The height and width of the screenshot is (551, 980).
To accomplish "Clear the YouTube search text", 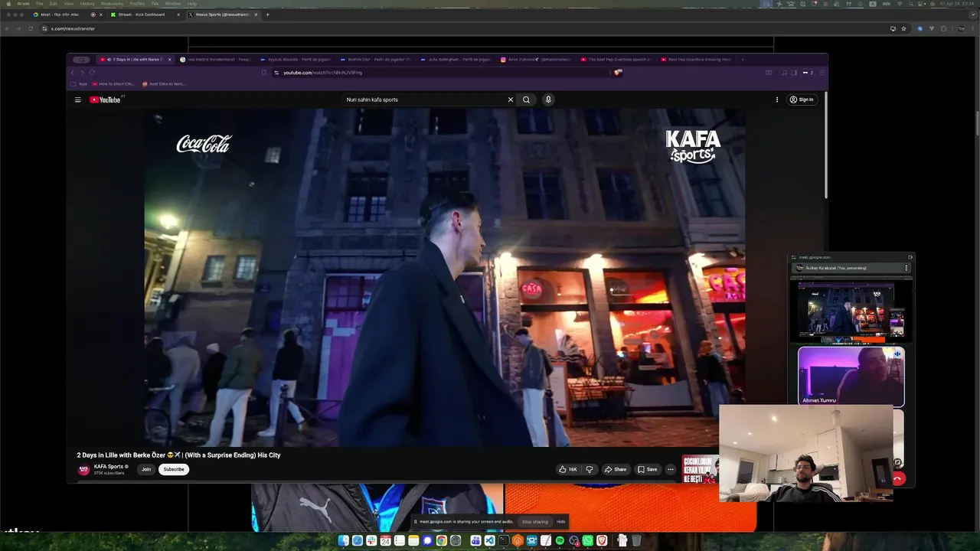I will coord(510,99).
